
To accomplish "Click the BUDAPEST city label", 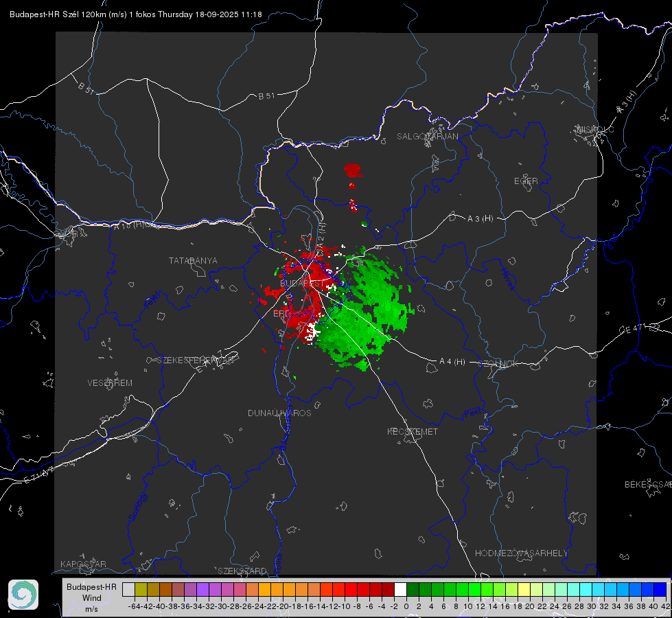I will [302, 284].
